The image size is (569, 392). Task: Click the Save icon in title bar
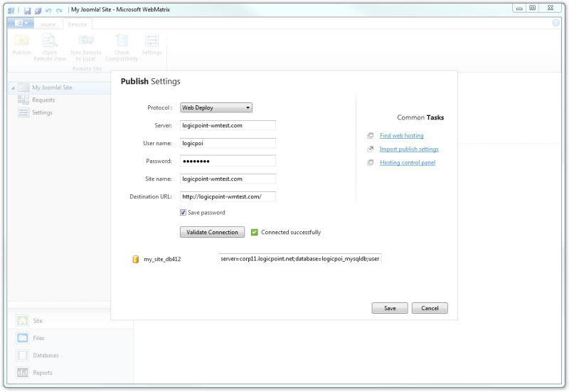[x=27, y=11]
